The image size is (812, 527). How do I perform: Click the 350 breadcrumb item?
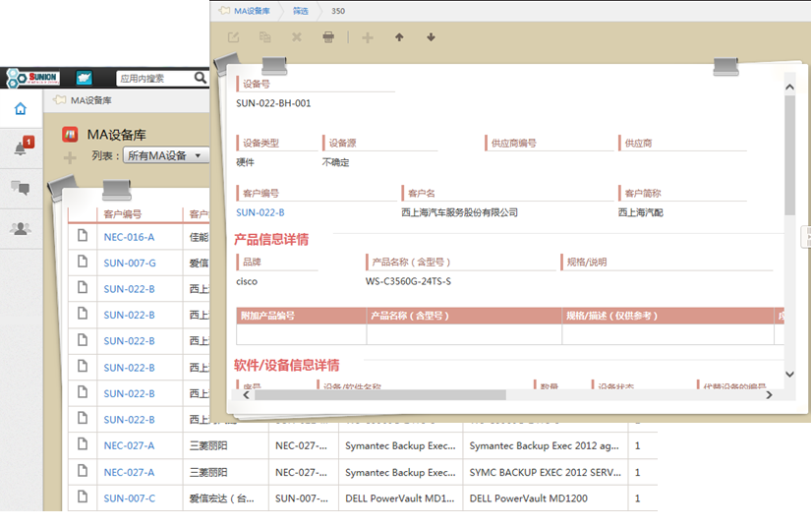(x=338, y=11)
